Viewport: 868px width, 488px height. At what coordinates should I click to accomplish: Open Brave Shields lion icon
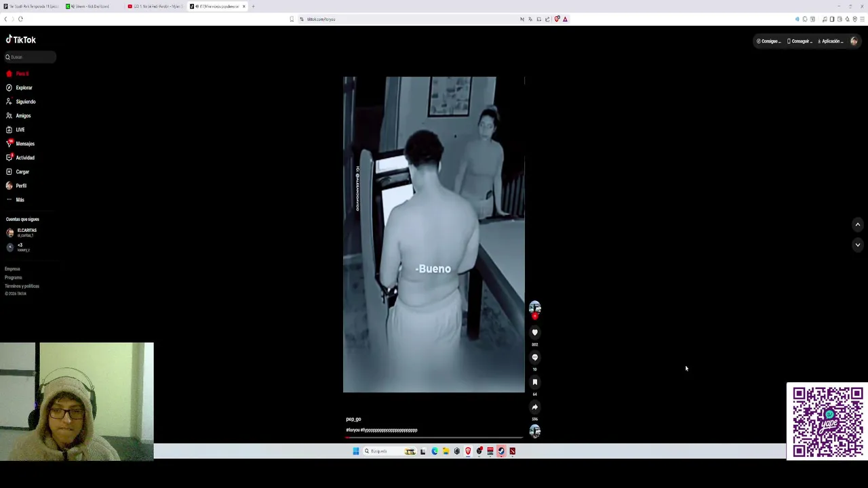pyautogui.click(x=557, y=19)
